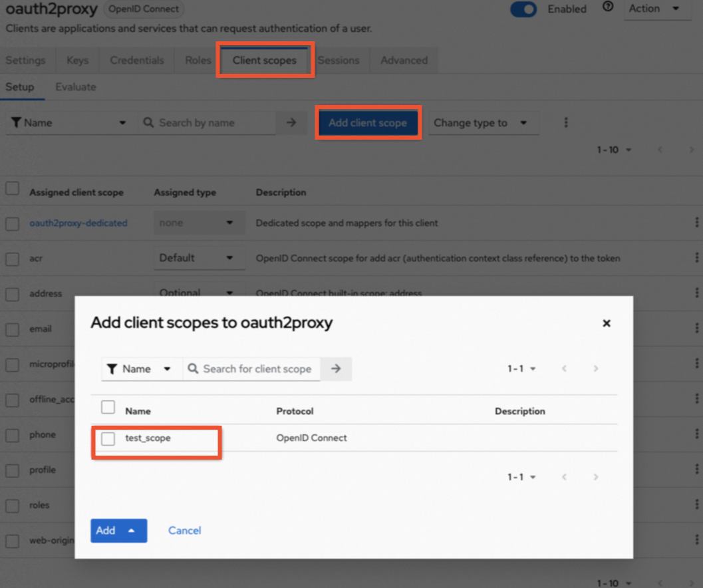The width and height of the screenshot is (703, 588).
Task: Select the Evaluate sub-tab
Action: [x=76, y=87]
